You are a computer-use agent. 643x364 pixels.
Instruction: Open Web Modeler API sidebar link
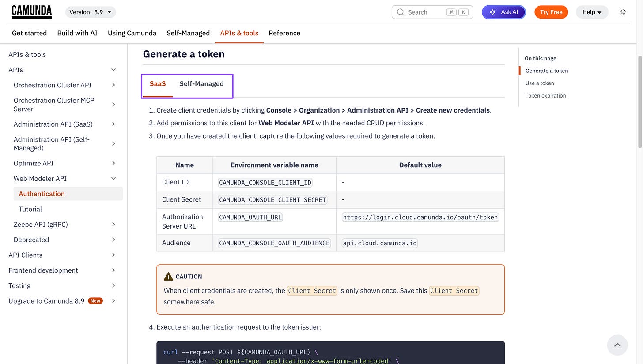(40, 178)
